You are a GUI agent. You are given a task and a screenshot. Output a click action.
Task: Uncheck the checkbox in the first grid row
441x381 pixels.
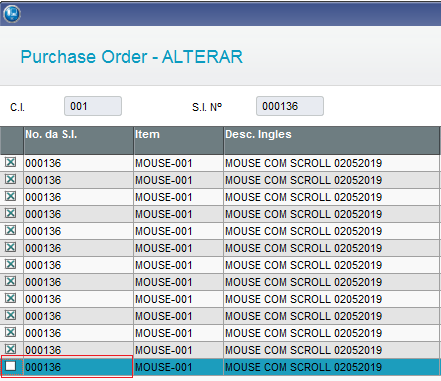pos(11,162)
